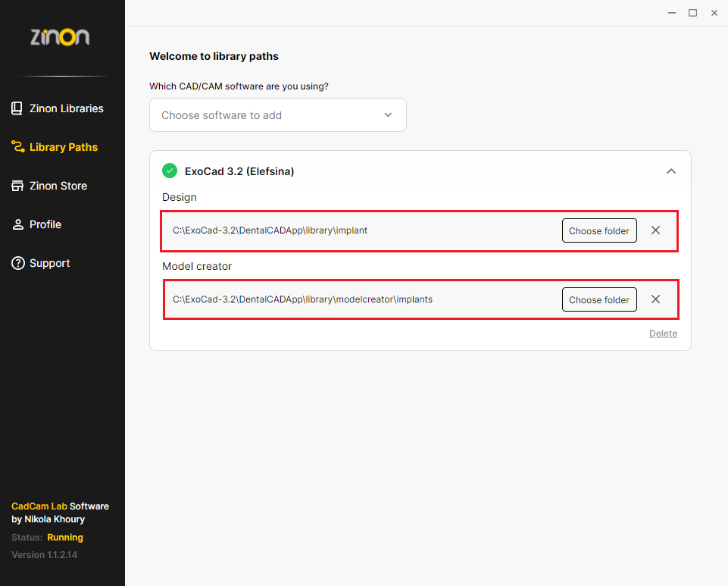Click the dropdown arrow for software selection
The width and height of the screenshot is (728, 586).
388,114
